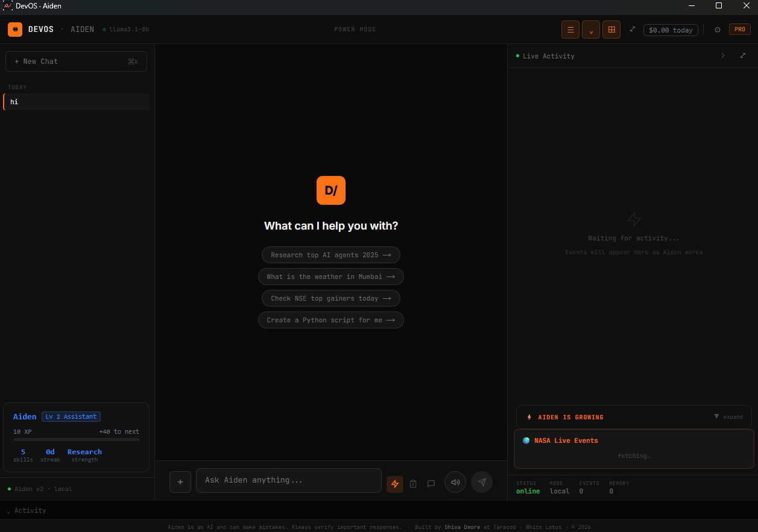
Task: Click 'Aiden v2 · local' status text
Action: (43, 489)
